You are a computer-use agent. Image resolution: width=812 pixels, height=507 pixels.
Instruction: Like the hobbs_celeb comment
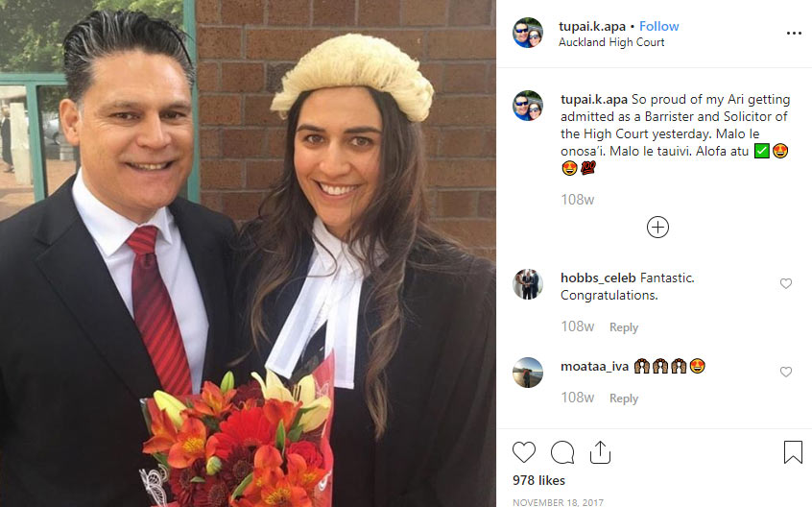[785, 283]
